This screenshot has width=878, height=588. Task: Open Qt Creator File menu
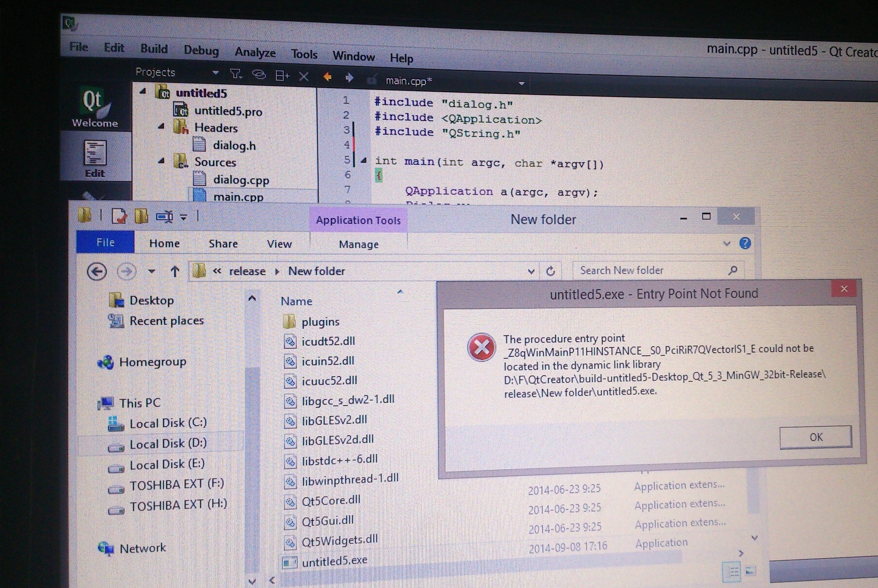pos(79,47)
